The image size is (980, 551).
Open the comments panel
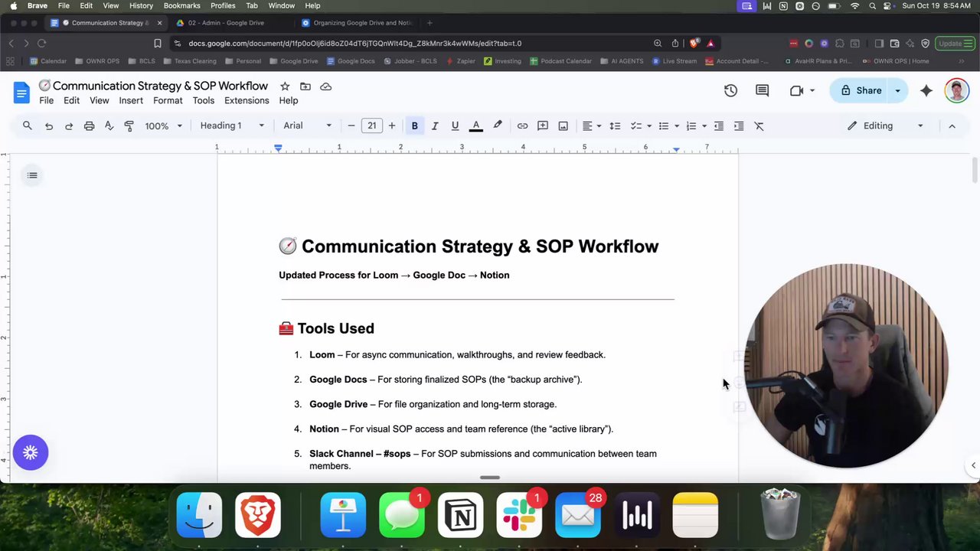762,90
